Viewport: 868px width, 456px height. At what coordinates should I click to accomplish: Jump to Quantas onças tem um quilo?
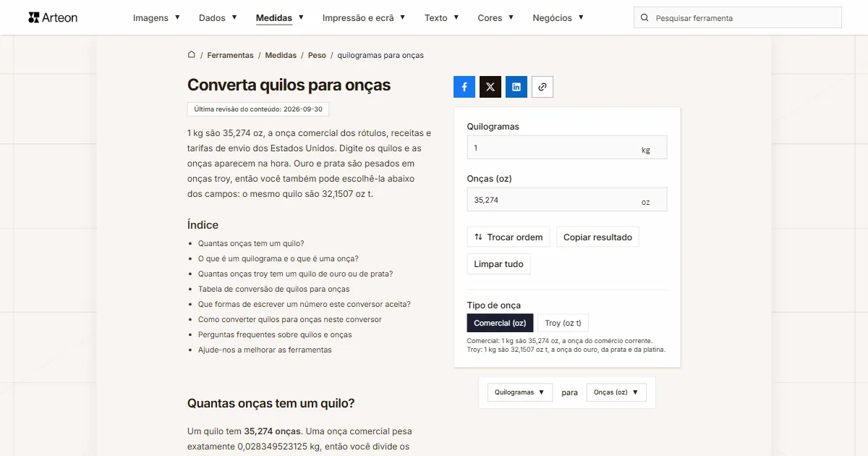tap(251, 243)
